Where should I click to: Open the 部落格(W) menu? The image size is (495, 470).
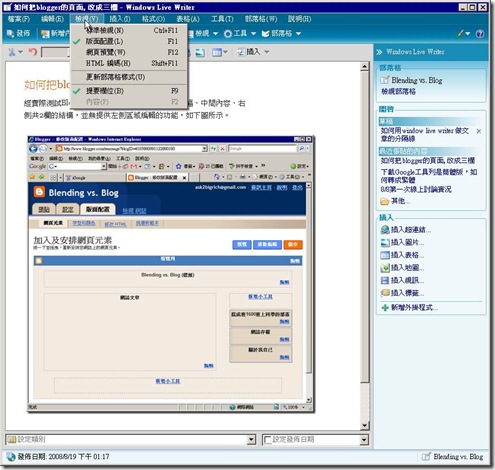[261, 19]
